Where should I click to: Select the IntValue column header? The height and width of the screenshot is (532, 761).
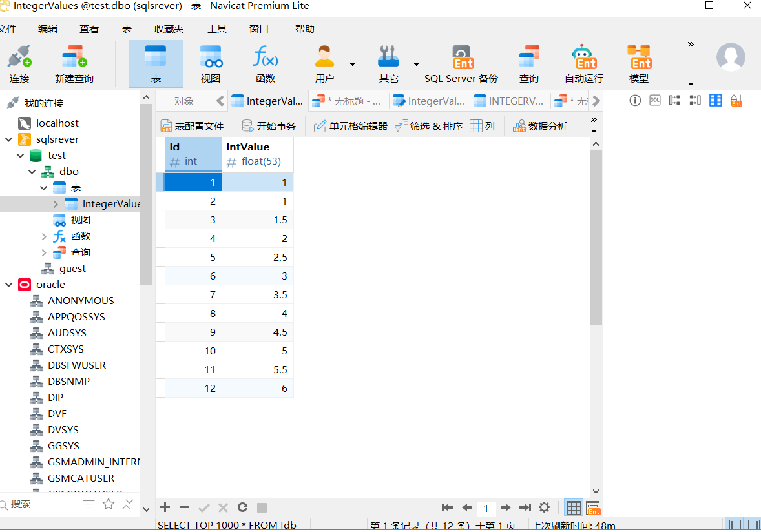pos(258,154)
